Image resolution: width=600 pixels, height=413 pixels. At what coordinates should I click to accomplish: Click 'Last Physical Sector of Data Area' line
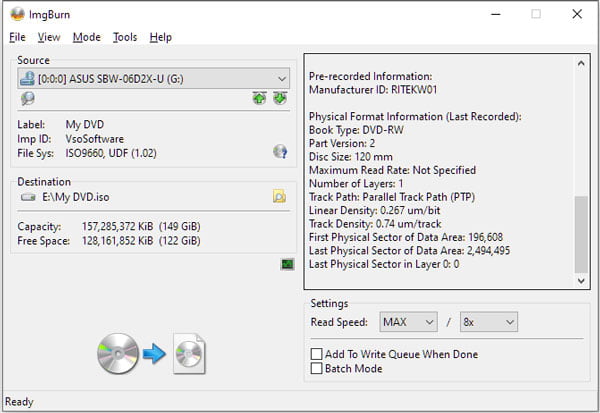[409, 250]
